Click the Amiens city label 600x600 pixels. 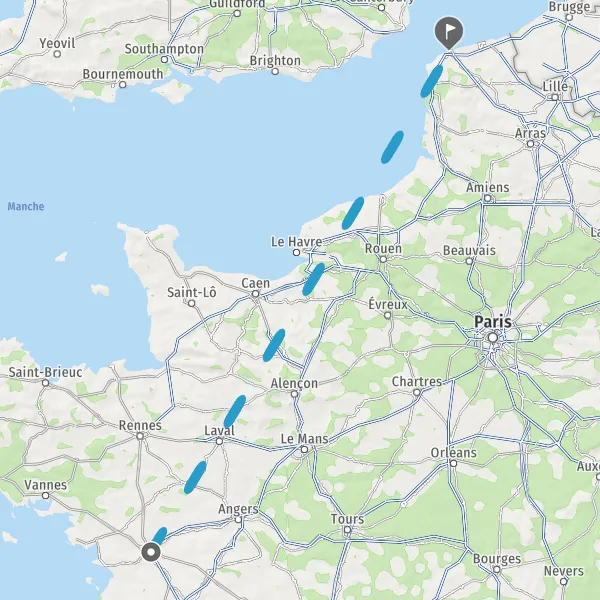tap(488, 188)
